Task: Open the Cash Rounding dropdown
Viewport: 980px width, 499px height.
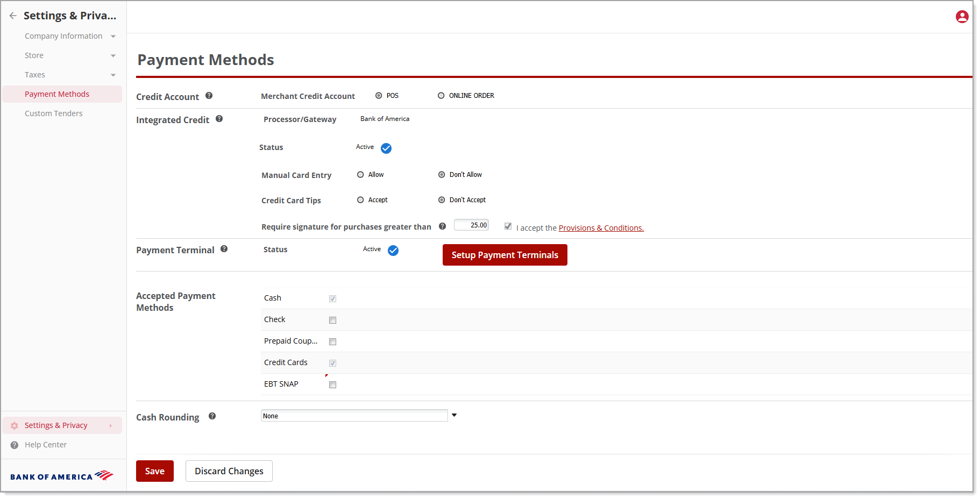Action: pos(455,415)
